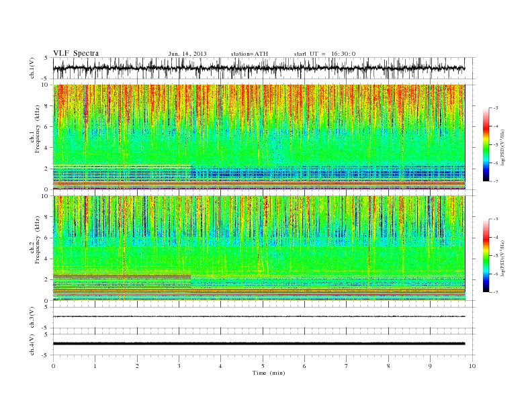Click tick "-3" on the upper colorbar

tap(496, 108)
